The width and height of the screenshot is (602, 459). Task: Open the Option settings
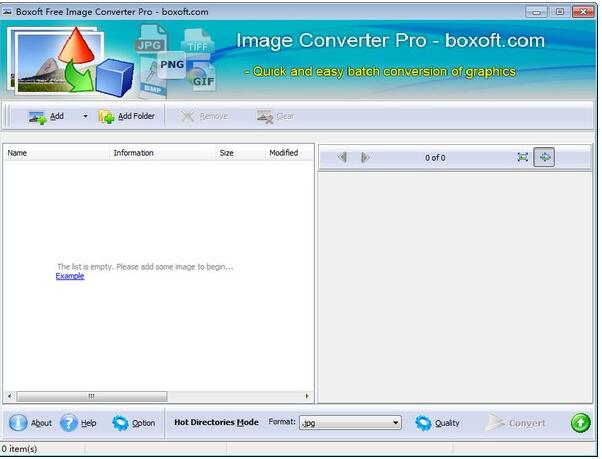pyautogui.click(x=134, y=423)
